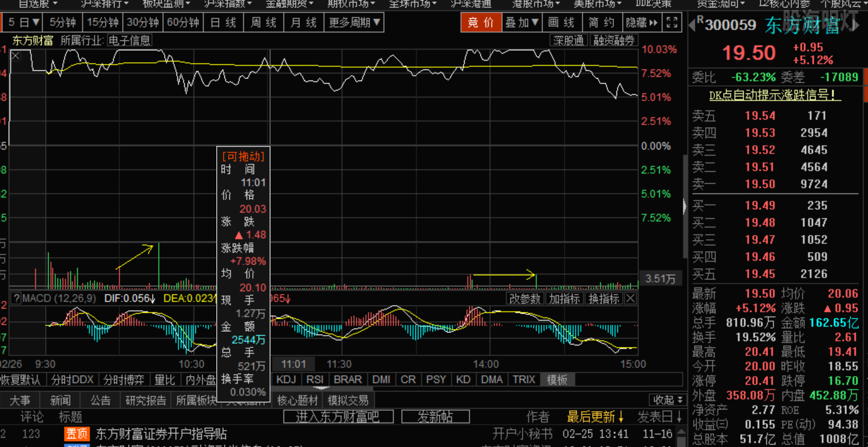Open the 新闻 news tab

tap(60, 400)
